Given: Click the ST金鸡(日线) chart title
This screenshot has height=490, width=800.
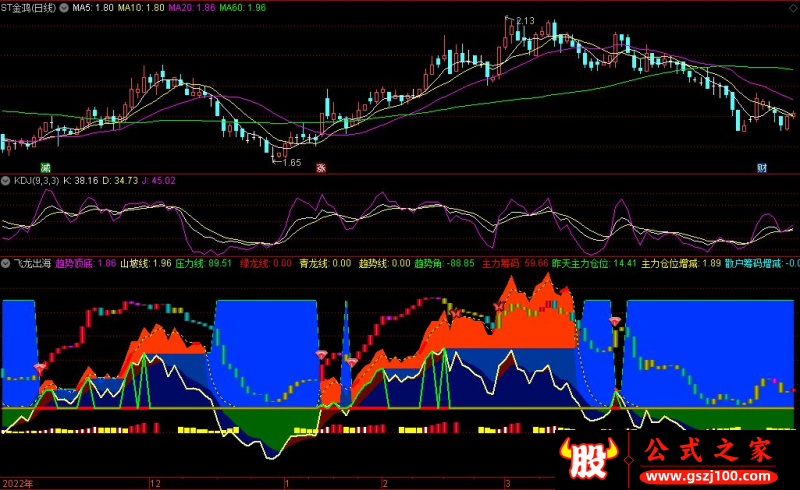Looking at the screenshot, I should point(29,8).
